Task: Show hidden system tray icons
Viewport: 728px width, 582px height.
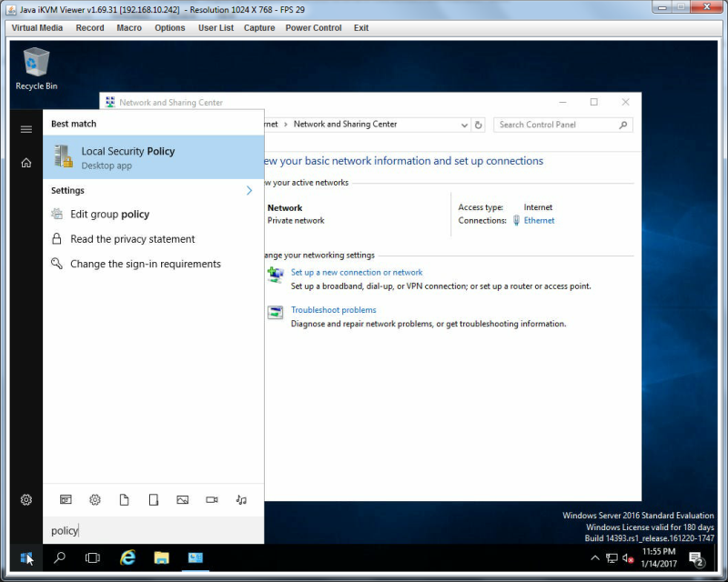Action: (x=594, y=557)
